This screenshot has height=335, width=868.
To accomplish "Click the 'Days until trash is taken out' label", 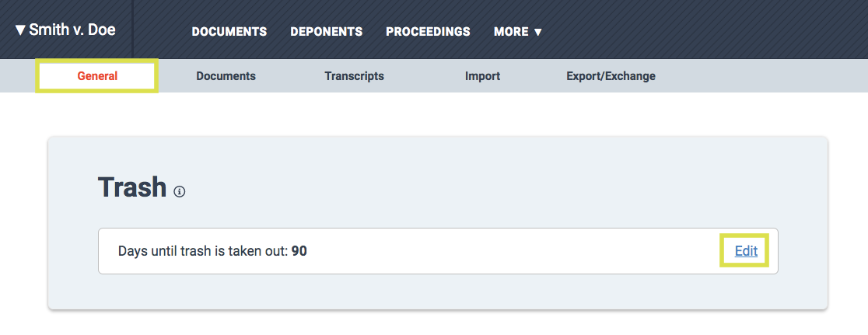I will [203, 252].
